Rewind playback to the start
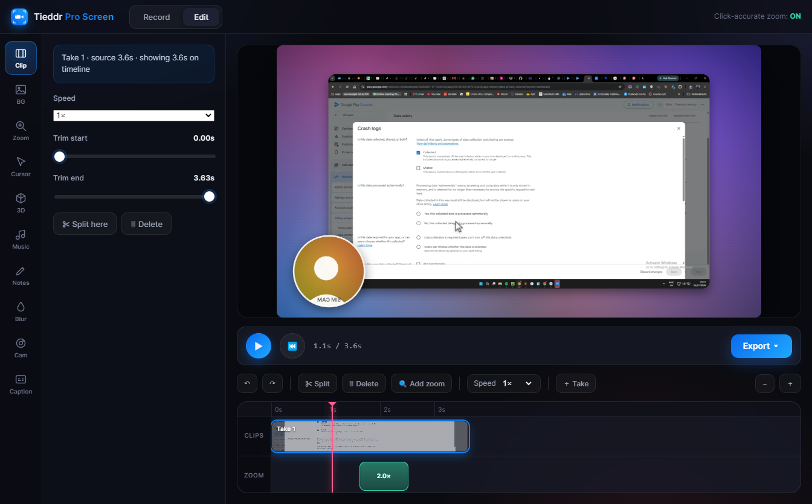Viewport: 812px width, 504px height. 292,346
